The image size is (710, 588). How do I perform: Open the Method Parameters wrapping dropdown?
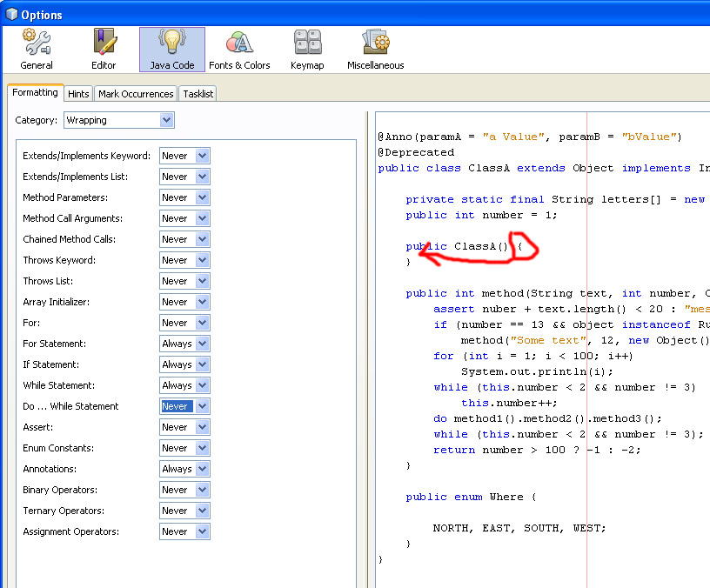point(184,197)
